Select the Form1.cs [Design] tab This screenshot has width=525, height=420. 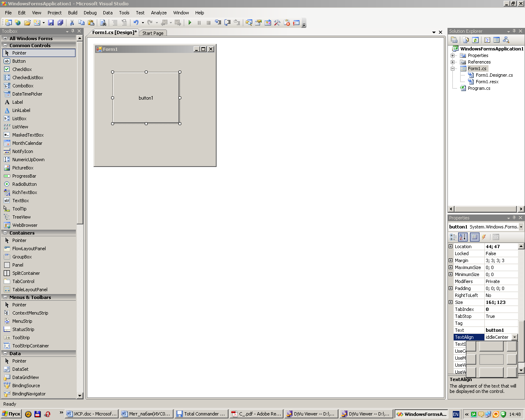[114, 32]
